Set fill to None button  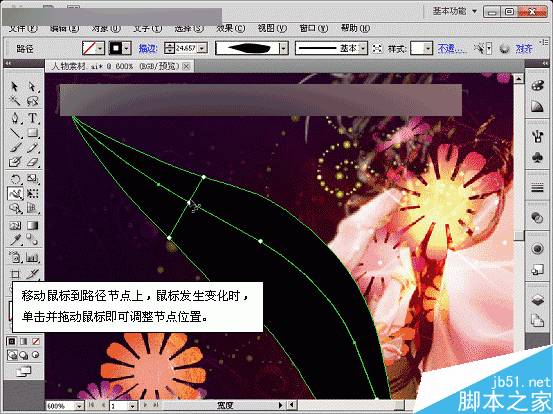click(36, 341)
